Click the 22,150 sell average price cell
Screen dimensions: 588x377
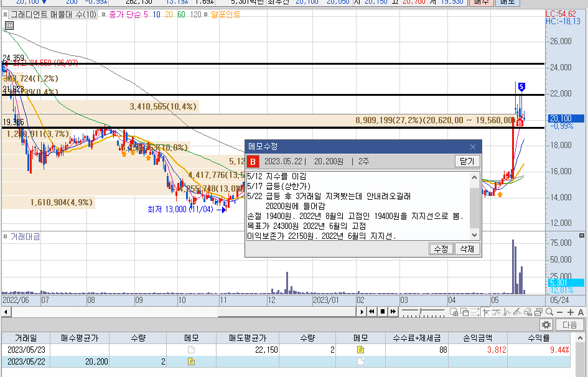pyautogui.click(x=248, y=350)
